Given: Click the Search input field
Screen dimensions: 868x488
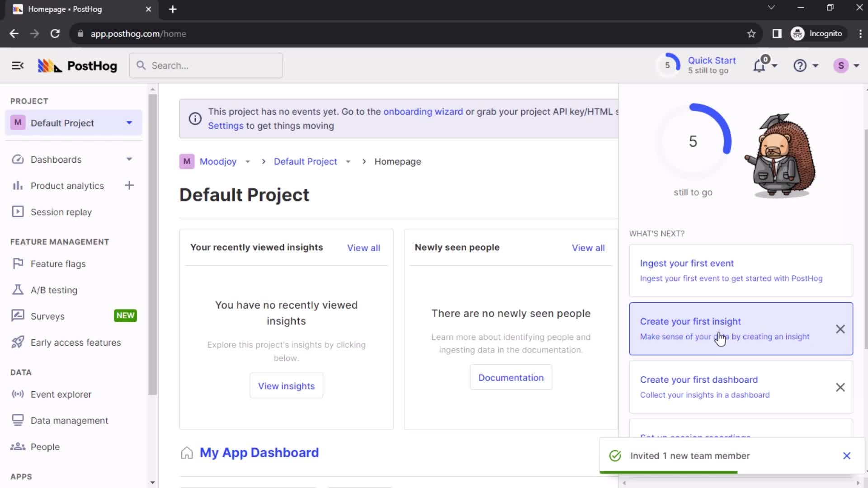Looking at the screenshot, I should click(206, 66).
